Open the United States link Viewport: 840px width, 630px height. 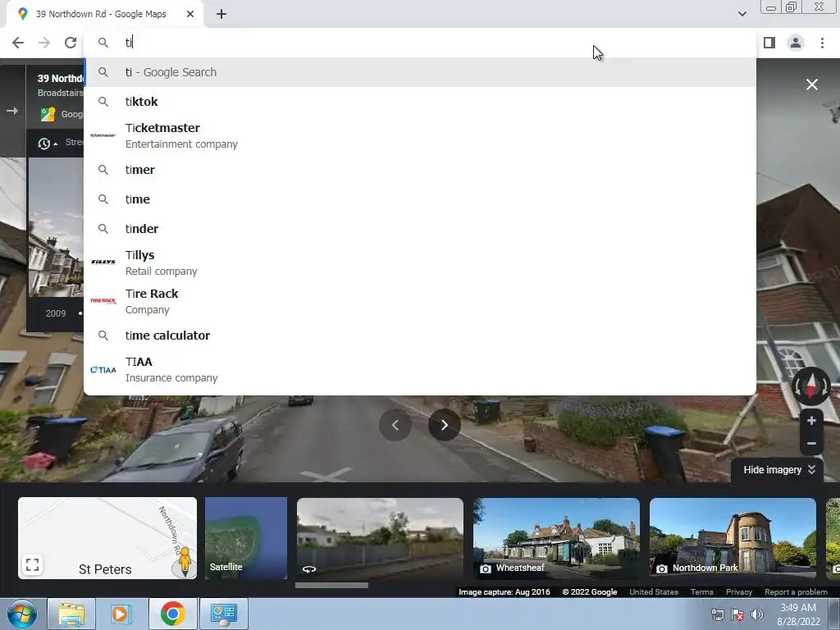[654, 592]
